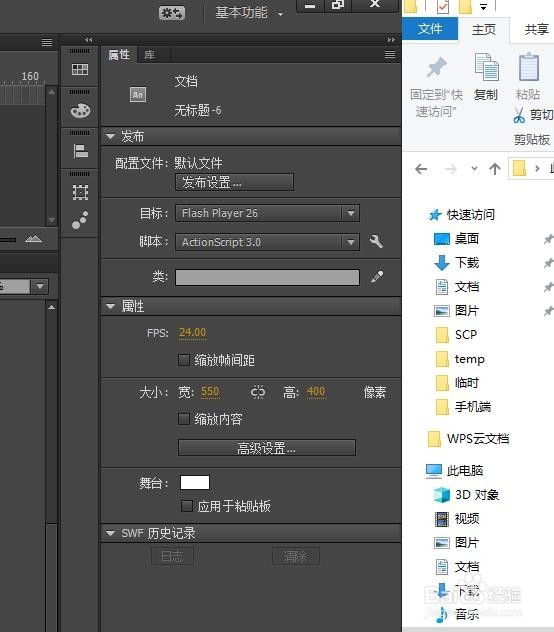Collapse the SWF 历史记录 section

pyautogui.click(x=110, y=533)
